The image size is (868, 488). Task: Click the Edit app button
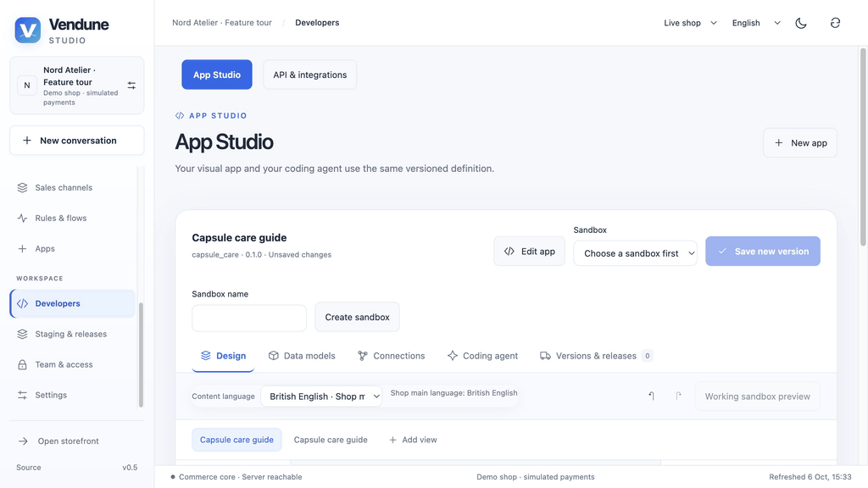(529, 251)
